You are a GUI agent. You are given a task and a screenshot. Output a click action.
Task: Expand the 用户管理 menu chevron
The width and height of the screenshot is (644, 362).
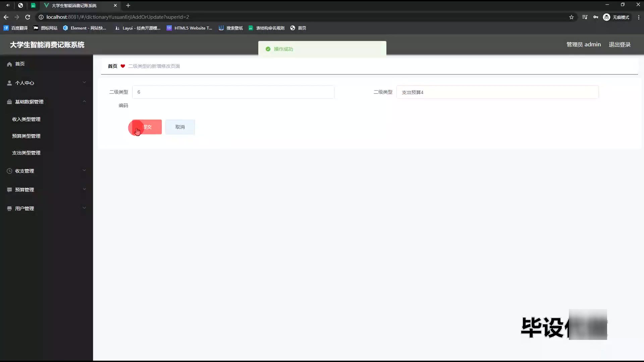click(84, 208)
